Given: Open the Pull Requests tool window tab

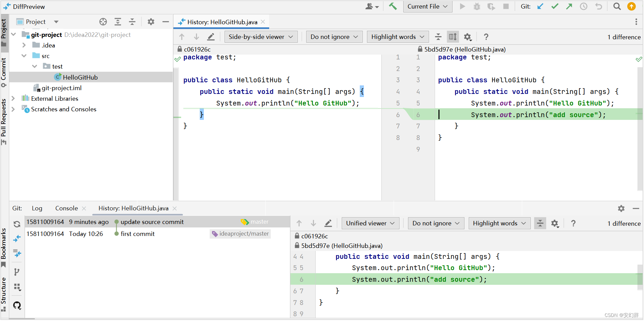Looking at the screenshot, I should pyautogui.click(x=4, y=122).
